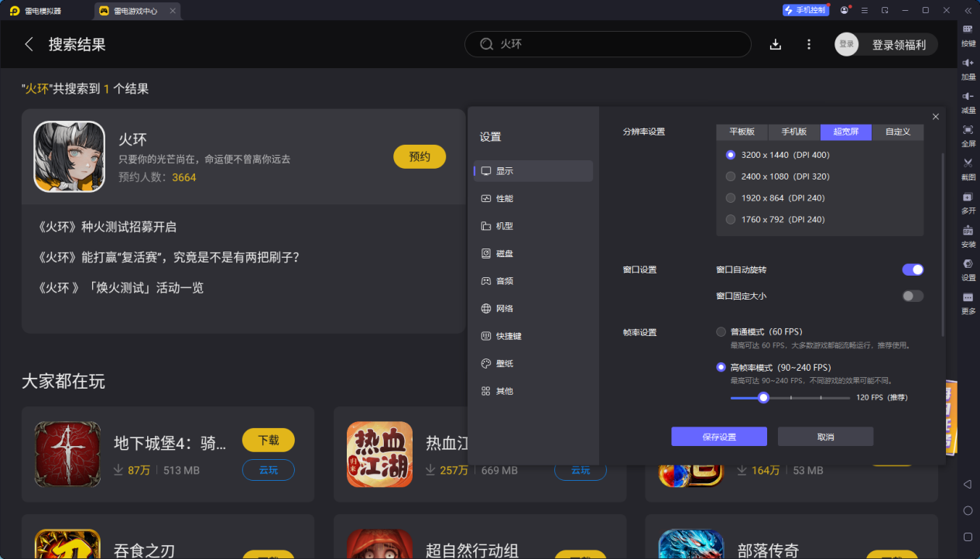This screenshot has width=980, height=559.
Task: Open 《火环》种火测试招募开启 article
Action: click(x=108, y=227)
